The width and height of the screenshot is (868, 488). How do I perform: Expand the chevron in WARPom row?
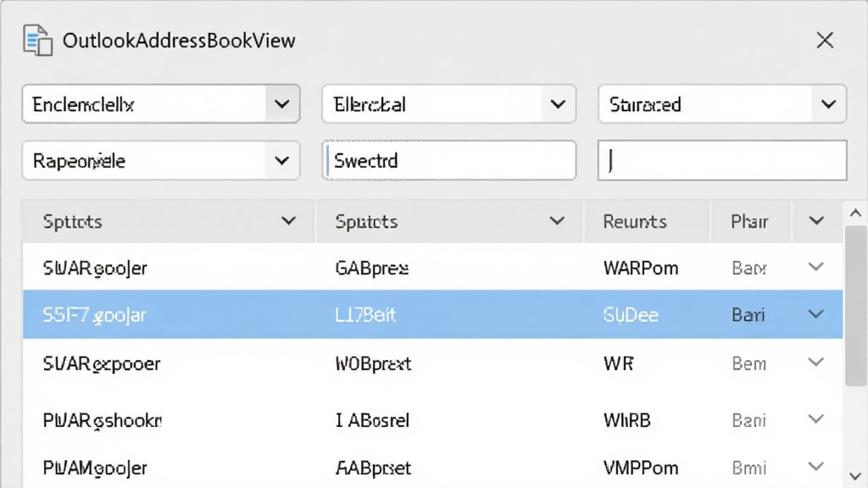coord(816,267)
